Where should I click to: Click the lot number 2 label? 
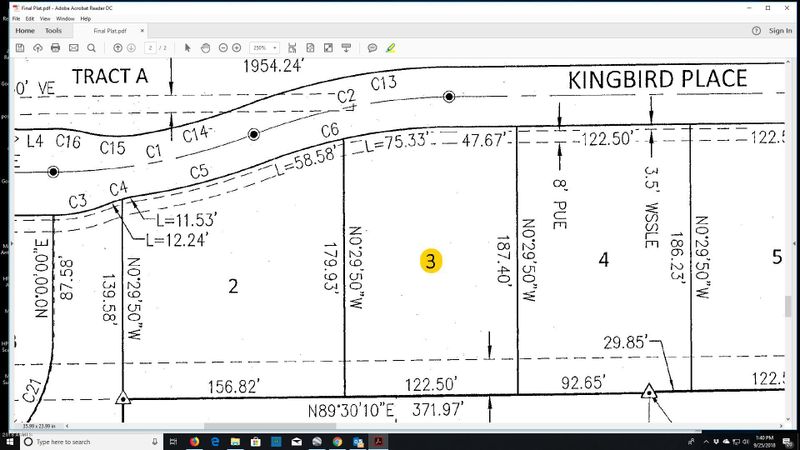click(233, 286)
